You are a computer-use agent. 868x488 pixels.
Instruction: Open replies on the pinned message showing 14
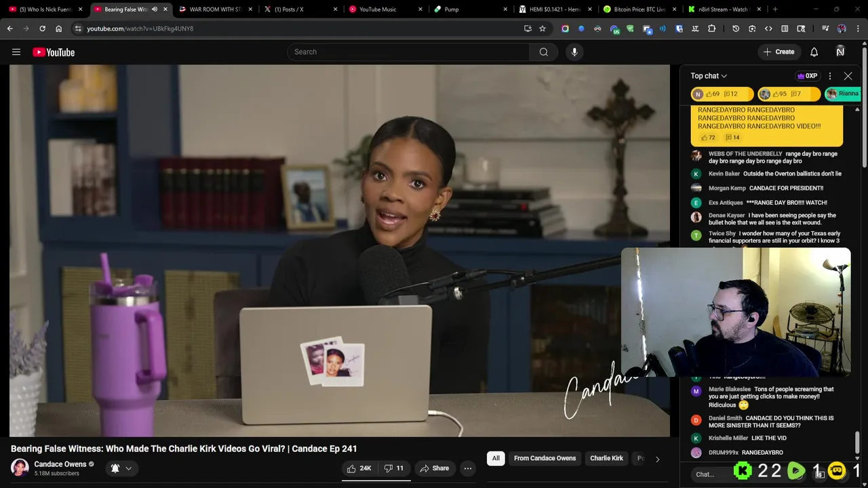[x=732, y=138]
